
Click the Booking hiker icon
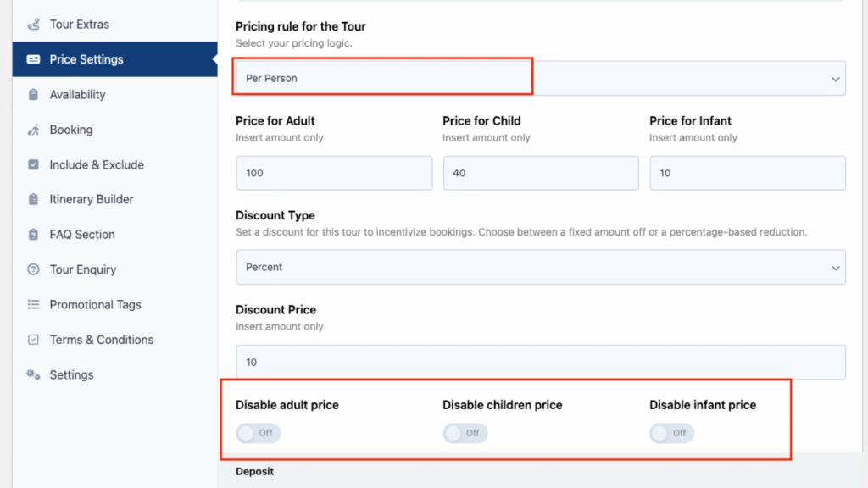coord(34,130)
